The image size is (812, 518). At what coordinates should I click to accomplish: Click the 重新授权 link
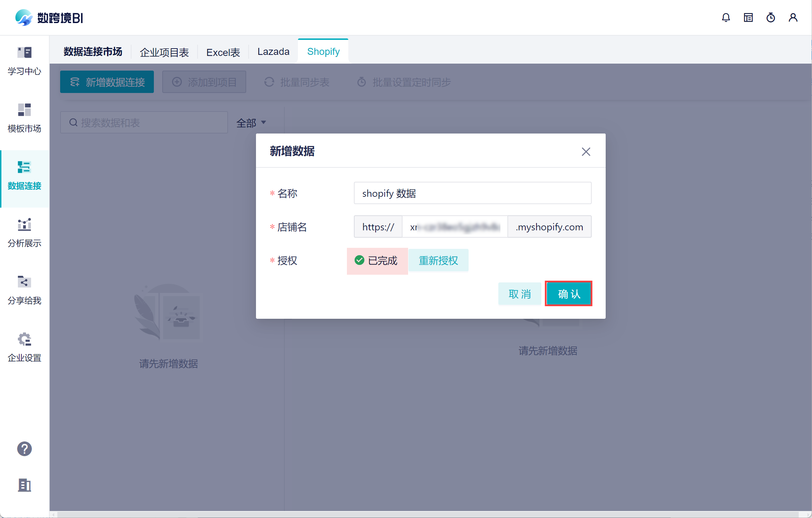click(x=438, y=260)
